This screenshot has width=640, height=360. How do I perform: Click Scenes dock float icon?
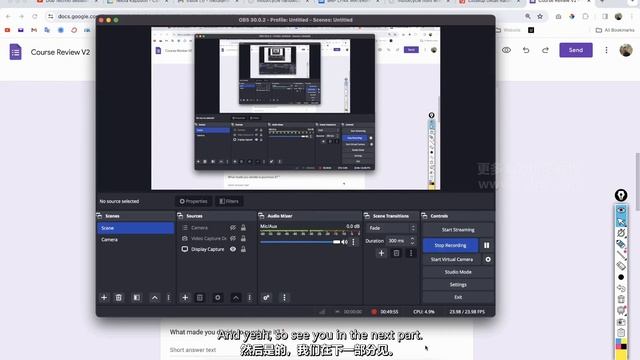(x=99, y=216)
